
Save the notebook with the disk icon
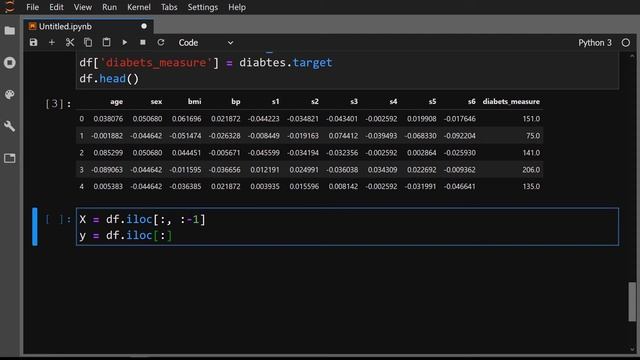(x=33, y=42)
